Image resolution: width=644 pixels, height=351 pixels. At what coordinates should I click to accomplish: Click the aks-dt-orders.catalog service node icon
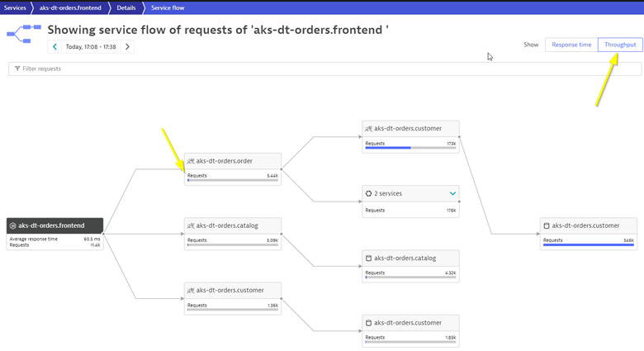(x=191, y=225)
